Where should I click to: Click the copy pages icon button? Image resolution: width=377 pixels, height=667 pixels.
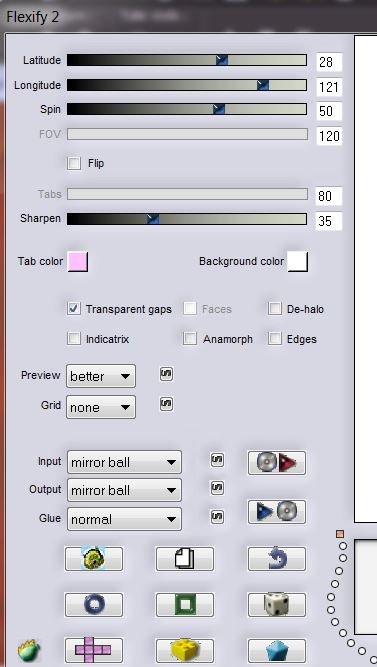185,559
